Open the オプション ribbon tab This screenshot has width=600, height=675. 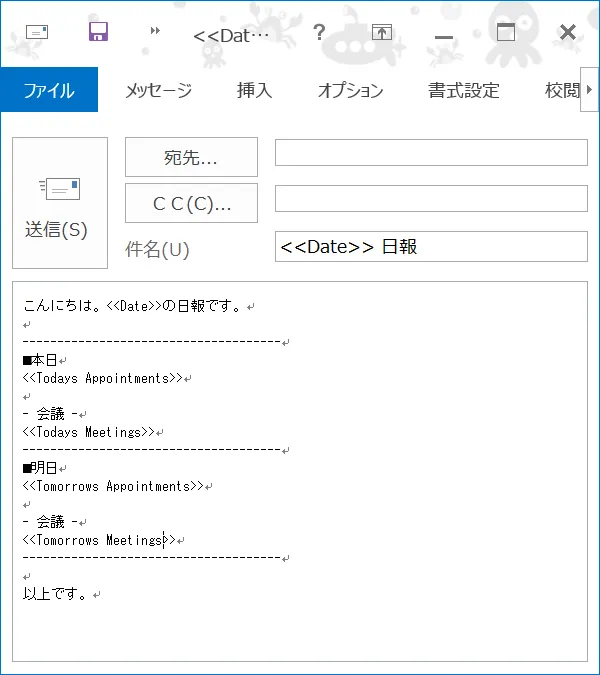350,90
